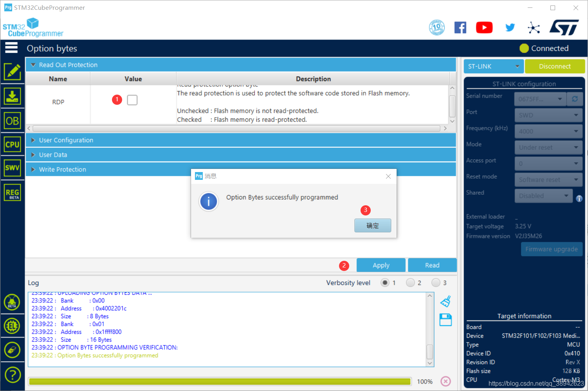The height and width of the screenshot is (391, 588).
Task: Click the Connected status indicator
Action: (544, 48)
